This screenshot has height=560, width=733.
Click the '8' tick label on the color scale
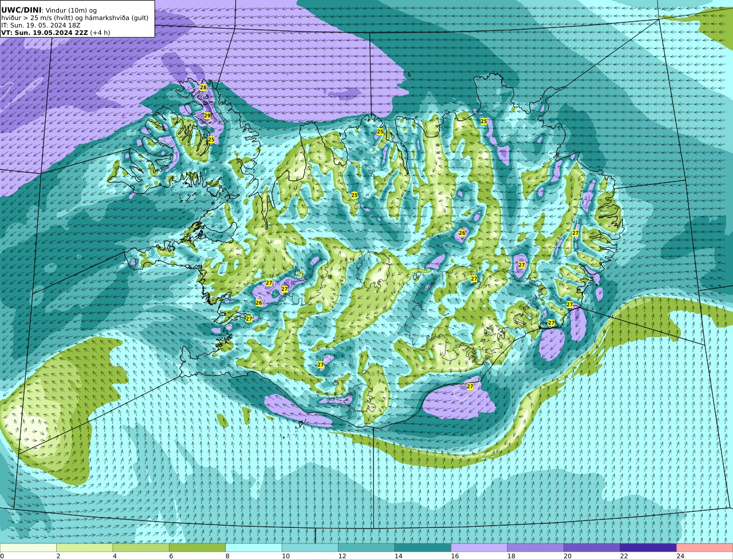coord(227,556)
